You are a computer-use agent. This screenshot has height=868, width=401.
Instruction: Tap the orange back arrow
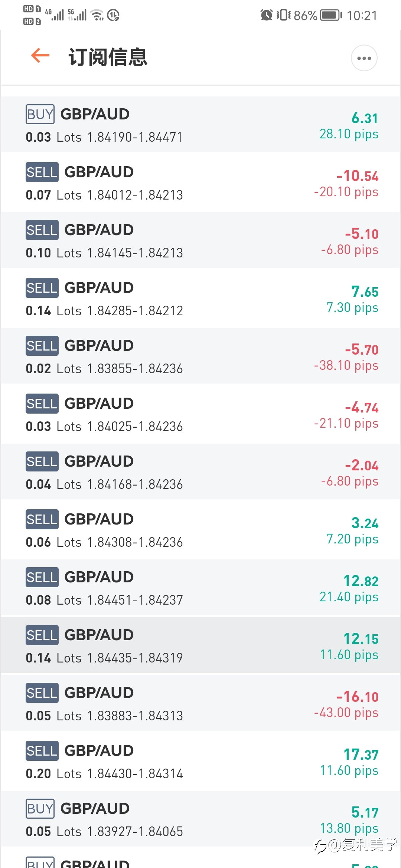point(40,56)
